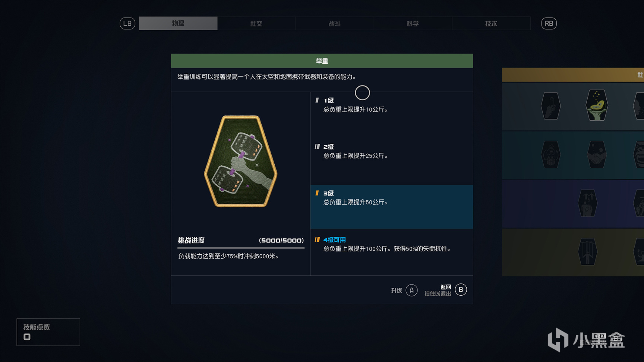Viewport: 644px width, 362px height.
Task: Click the 挑战进度 progress bar
Action: [241, 248]
